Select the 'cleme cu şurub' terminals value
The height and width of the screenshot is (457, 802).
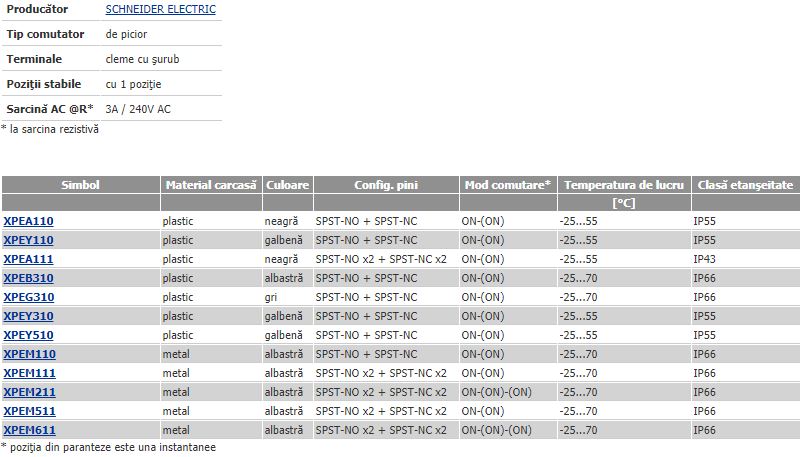[143, 59]
